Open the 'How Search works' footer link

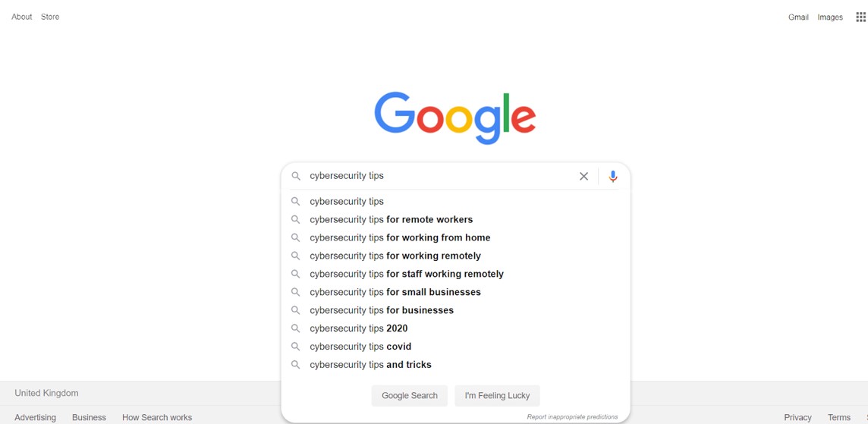pyautogui.click(x=157, y=417)
